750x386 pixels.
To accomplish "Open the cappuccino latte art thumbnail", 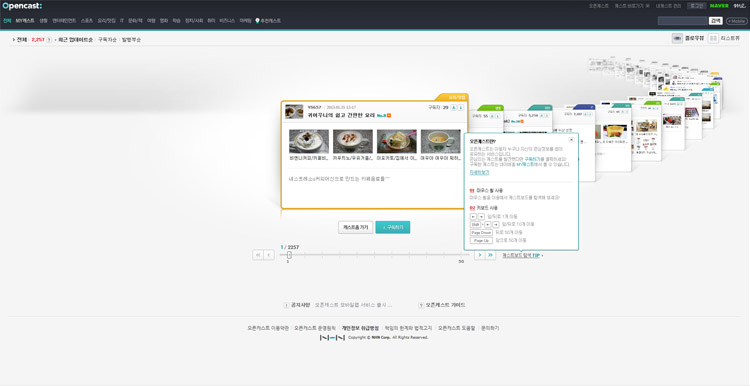I will click(x=353, y=142).
